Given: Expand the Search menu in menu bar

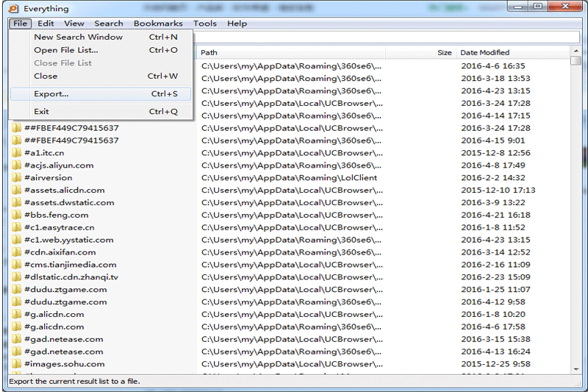Looking at the screenshot, I should 108,24.
